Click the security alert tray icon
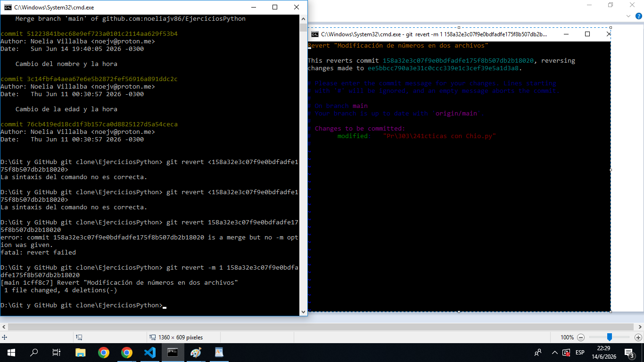The image size is (644, 362). pos(566,353)
